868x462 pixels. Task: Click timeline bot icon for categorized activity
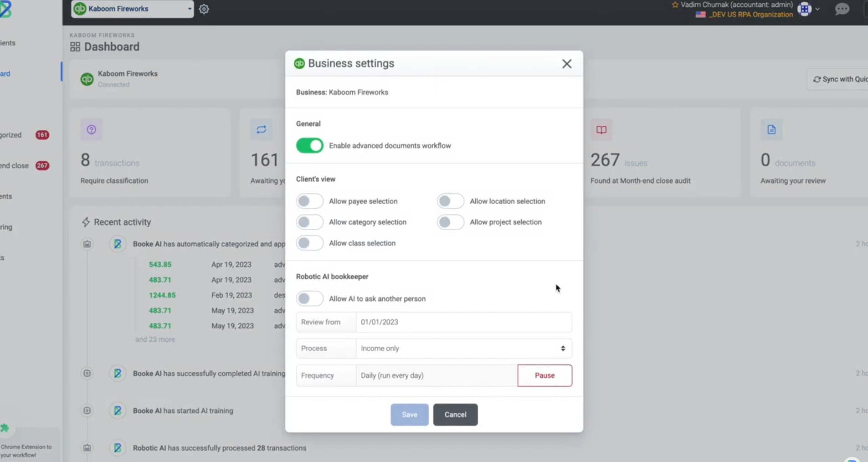coord(87,244)
